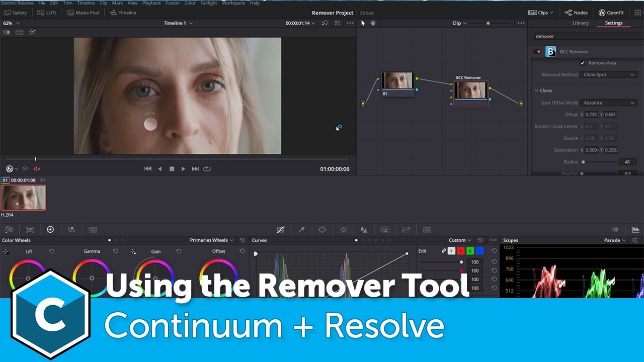Screen dimensions: 644x362
Task: Open the Playback menu
Action: coord(151,3)
